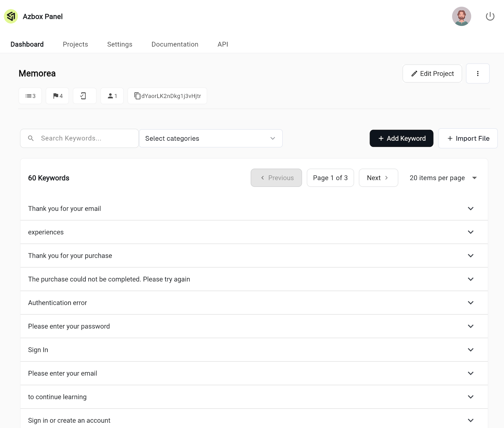Go to the Next page of keywords
The width and height of the screenshot is (504, 428).
(378, 178)
